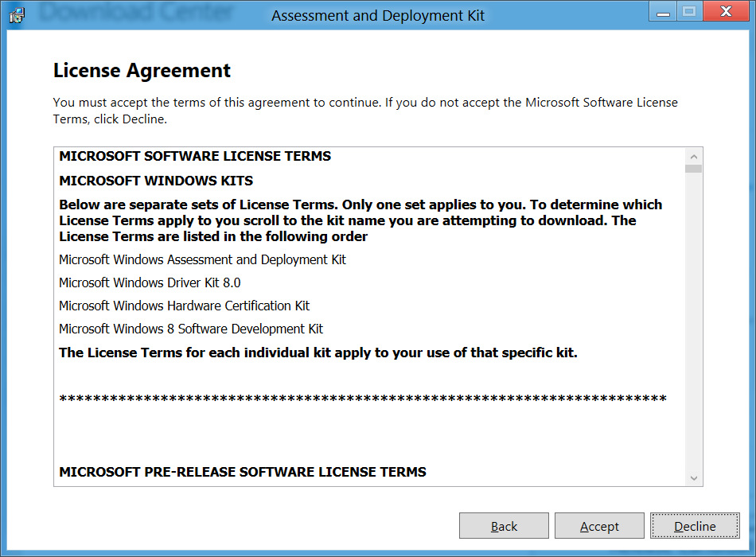Click the license scrollbar down arrow
756x557 pixels.
pyautogui.click(x=694, y=478)
